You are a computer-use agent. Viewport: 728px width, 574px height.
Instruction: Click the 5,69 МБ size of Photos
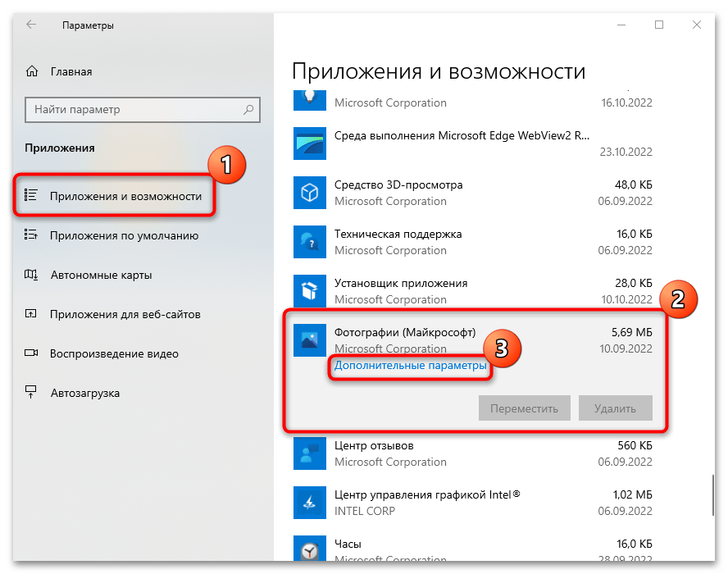pos(631,333)
